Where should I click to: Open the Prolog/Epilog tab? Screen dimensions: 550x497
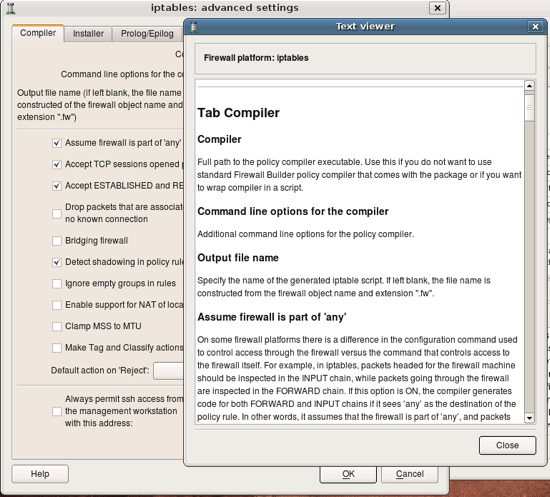tap(147, 34)
